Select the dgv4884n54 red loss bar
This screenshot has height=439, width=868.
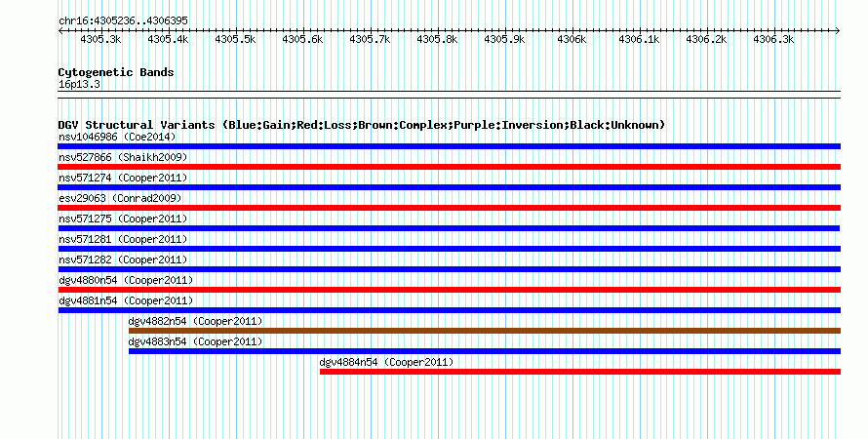pos(580,372)
